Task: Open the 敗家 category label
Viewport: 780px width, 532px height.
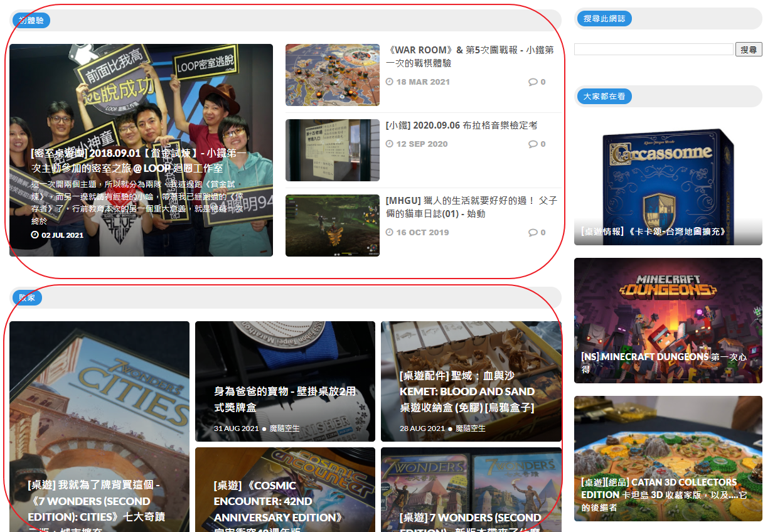Action: [27, 297]
